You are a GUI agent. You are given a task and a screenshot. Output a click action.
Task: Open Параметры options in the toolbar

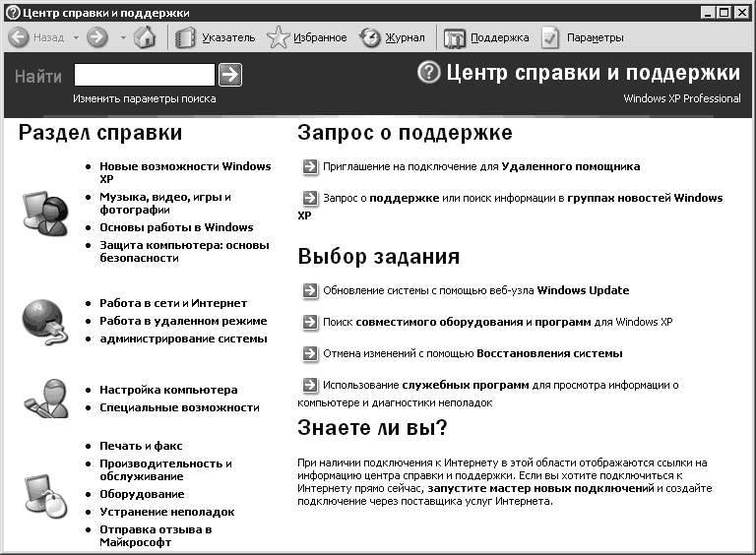(x=582, y=38)
